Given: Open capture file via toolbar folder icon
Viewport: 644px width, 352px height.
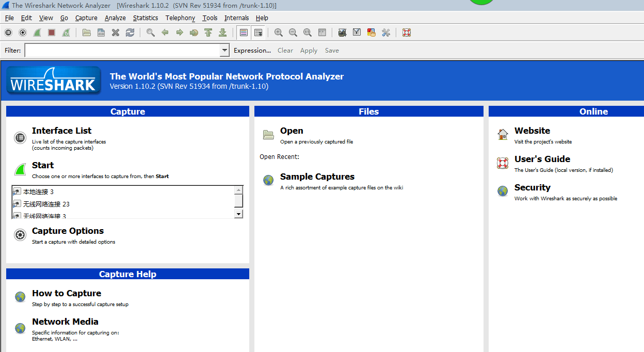Looking at the screenshot, I should (x=87, y=33).
